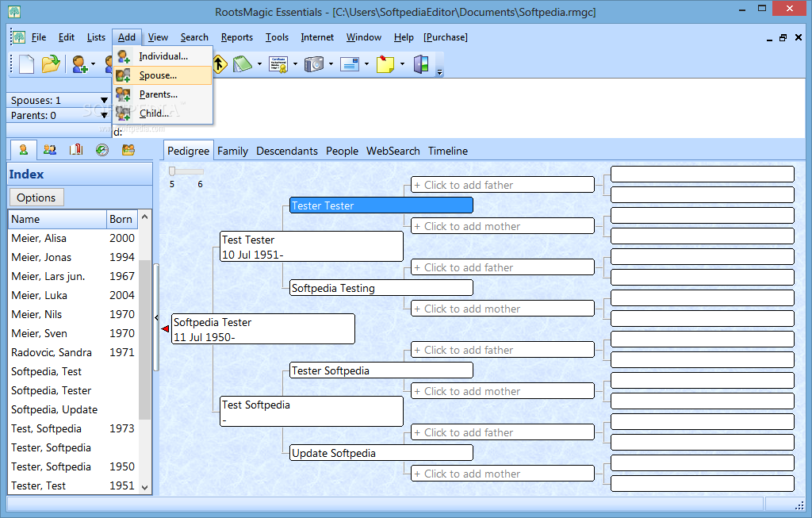The image size is (812, 518).
Task: Open dropdown arrow next to sticky note icon
Action: pos(402,64)
